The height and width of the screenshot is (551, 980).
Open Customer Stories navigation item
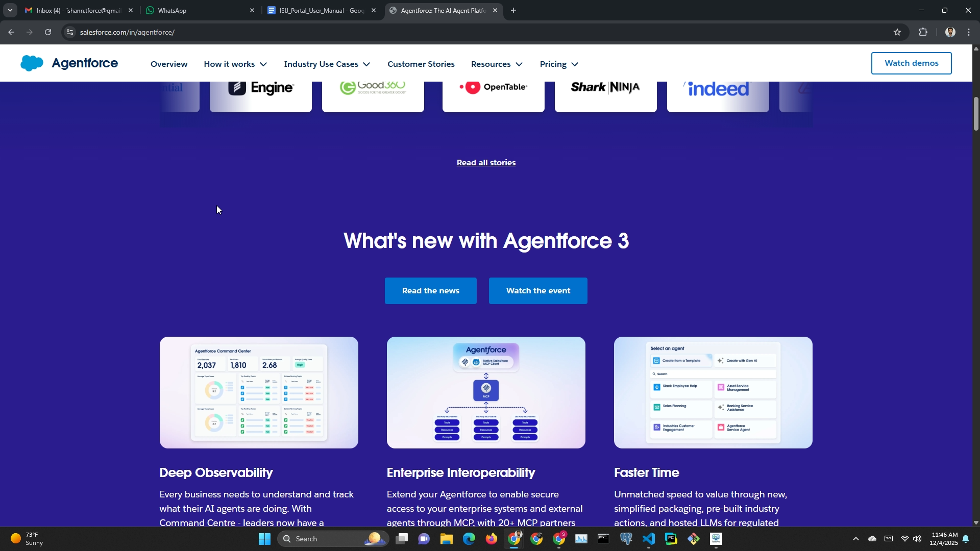421,64
